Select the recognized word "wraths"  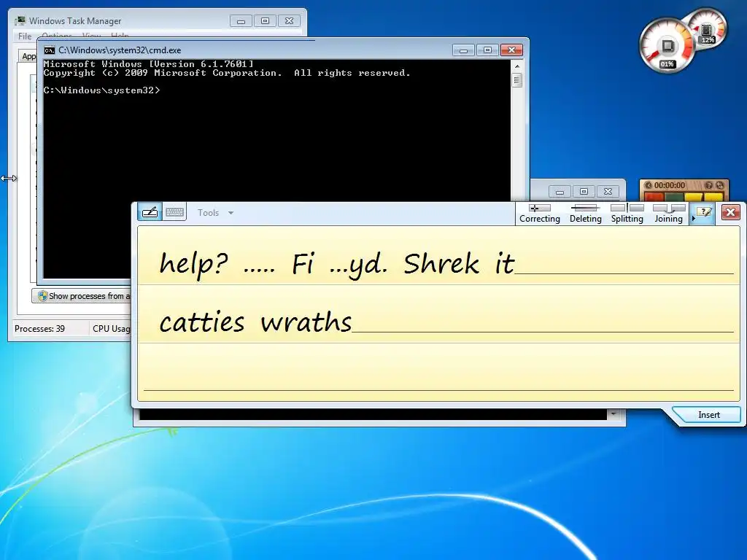306,322
